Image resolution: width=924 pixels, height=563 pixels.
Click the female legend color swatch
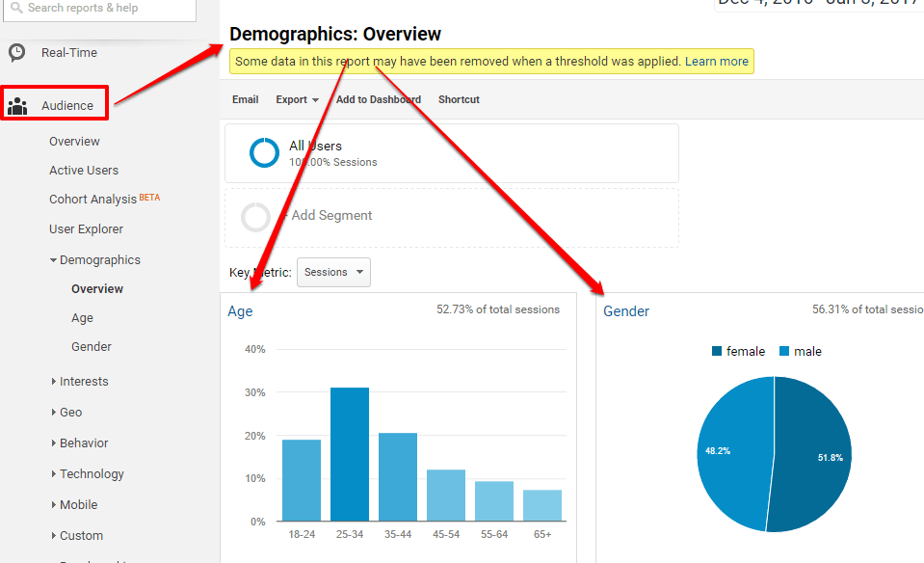pyautogui.click(x=717, y=351)
